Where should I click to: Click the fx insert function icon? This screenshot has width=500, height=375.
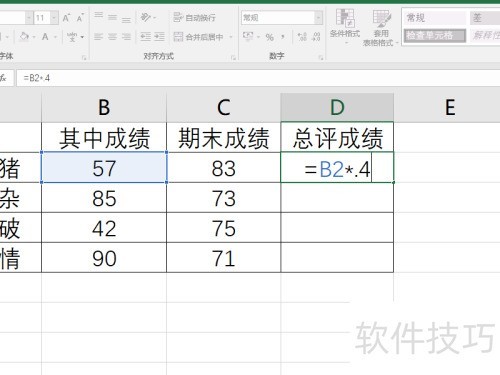pos(3,78)
